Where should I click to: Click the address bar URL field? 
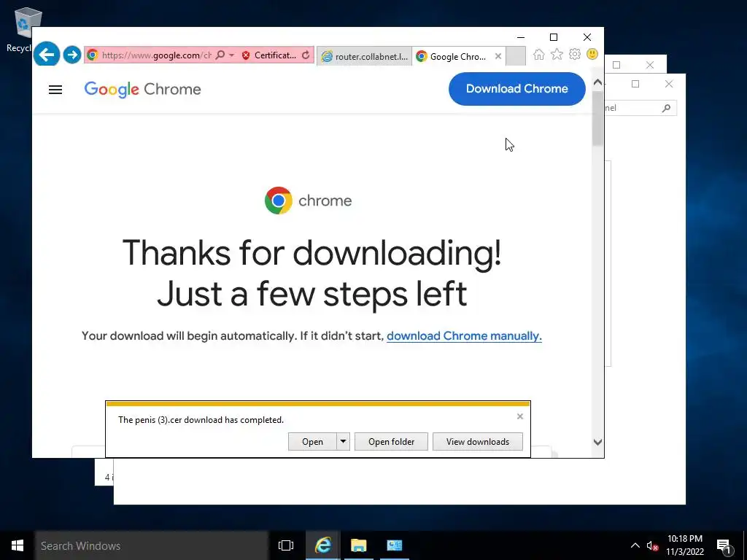(x=156, y=55)
